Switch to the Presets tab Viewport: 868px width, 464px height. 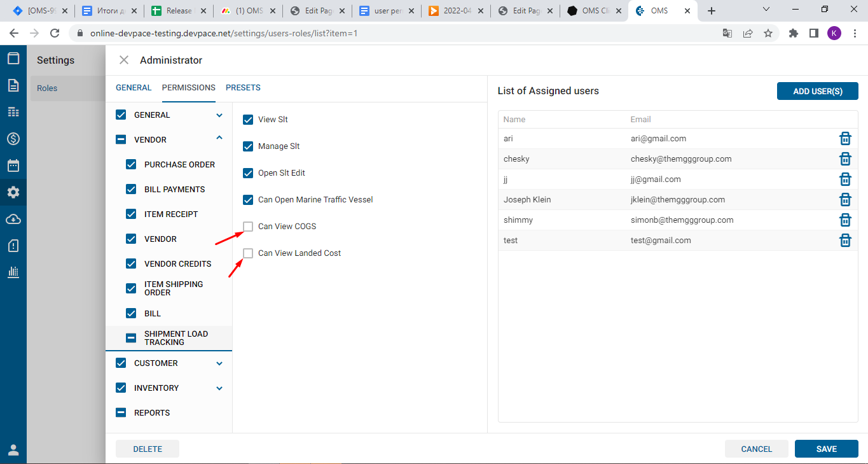[x=243, y=88]
